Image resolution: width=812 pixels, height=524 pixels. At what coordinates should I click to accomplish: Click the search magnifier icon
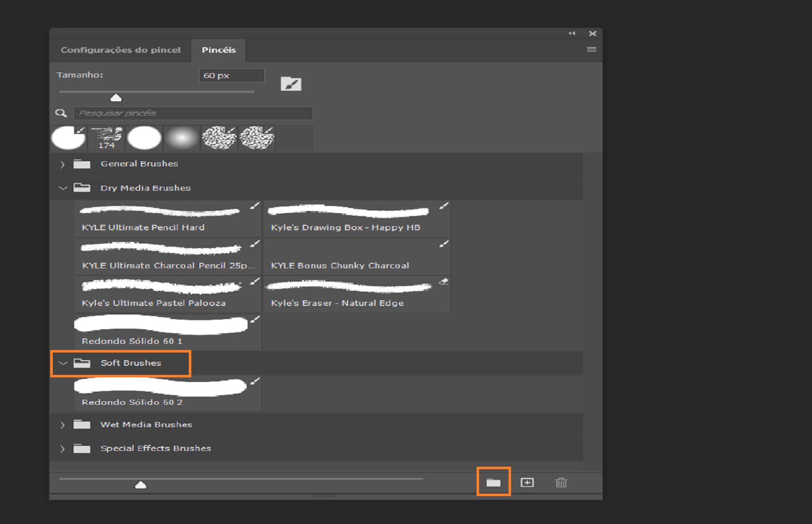coord(61,113)
